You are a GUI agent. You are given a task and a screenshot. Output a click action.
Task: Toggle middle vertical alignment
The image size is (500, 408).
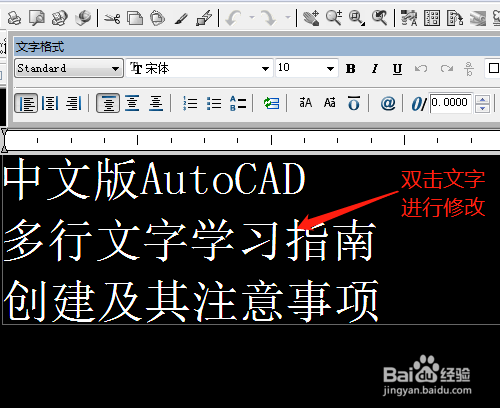coord(132,103)
